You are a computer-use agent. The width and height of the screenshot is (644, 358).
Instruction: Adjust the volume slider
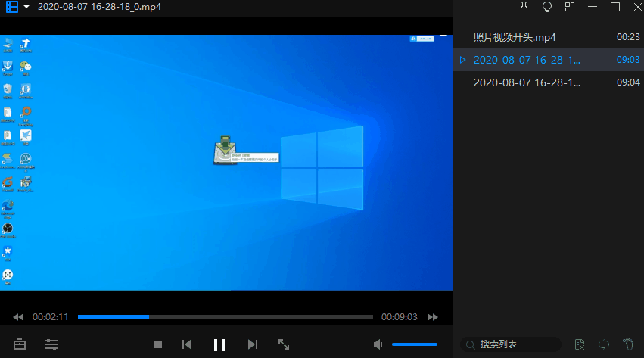pyautogui.click(x=415, y=344)
